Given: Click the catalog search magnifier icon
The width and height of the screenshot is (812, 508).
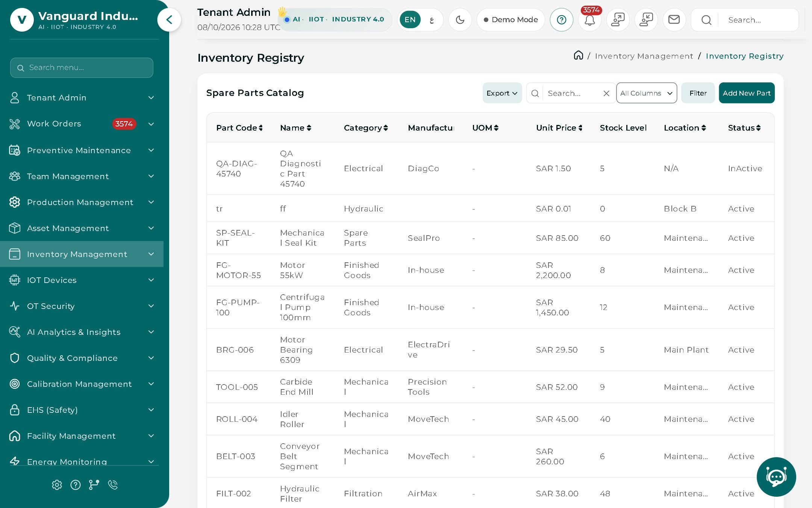Looking at the screenshot, I should pyautogui.click(x=535, y=93).
